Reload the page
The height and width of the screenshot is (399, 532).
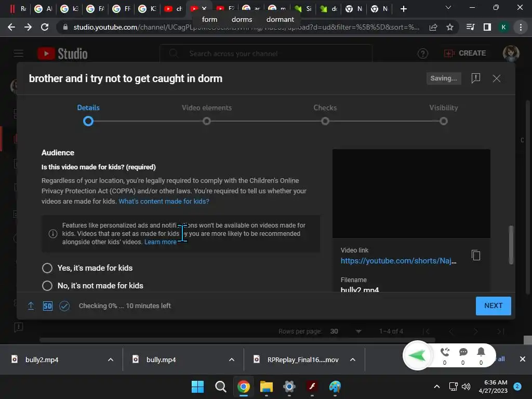coord(45,27)
